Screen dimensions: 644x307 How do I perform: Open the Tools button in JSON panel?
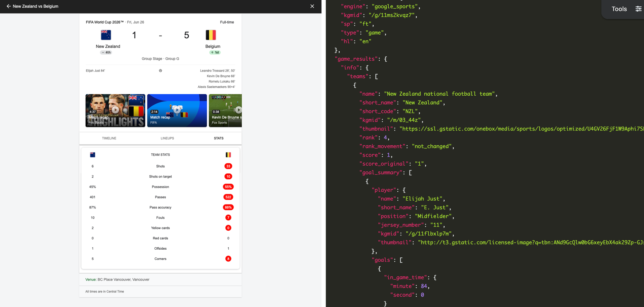(619, 9)
